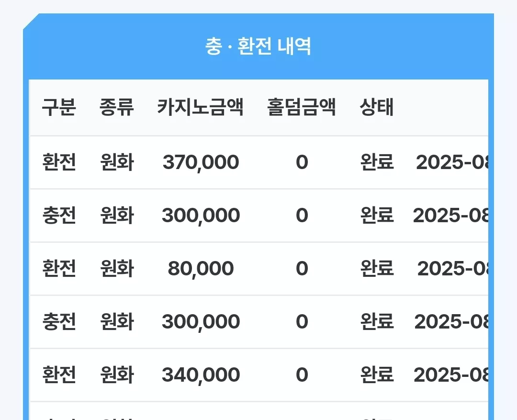Select the 종류 column header

(x=117, y=107)
